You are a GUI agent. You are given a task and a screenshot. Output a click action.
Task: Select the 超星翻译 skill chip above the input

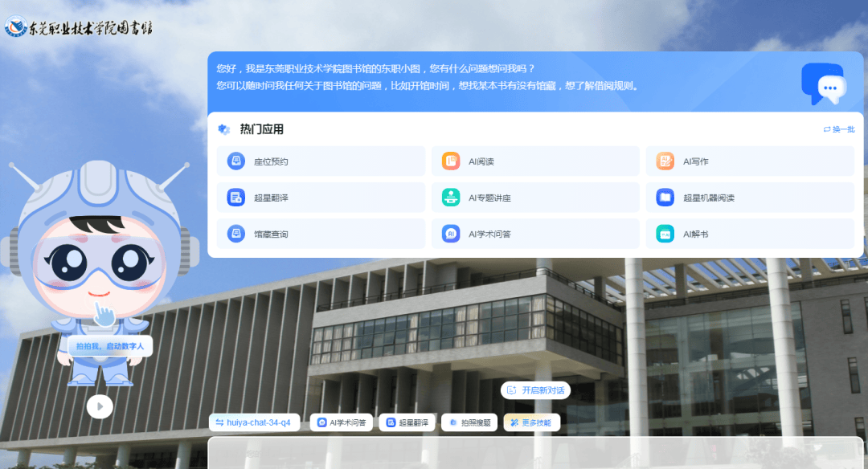[x=407, y=422]
